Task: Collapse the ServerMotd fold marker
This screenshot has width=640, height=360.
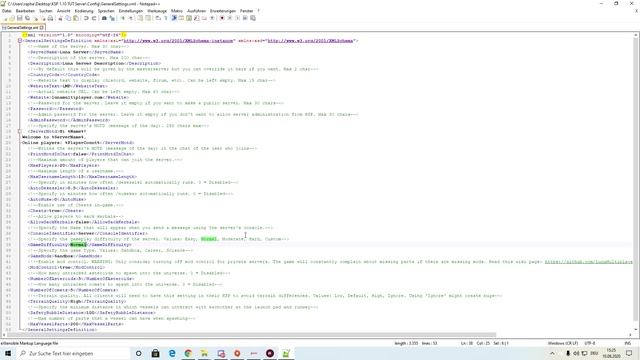Action: coord(20,131)
